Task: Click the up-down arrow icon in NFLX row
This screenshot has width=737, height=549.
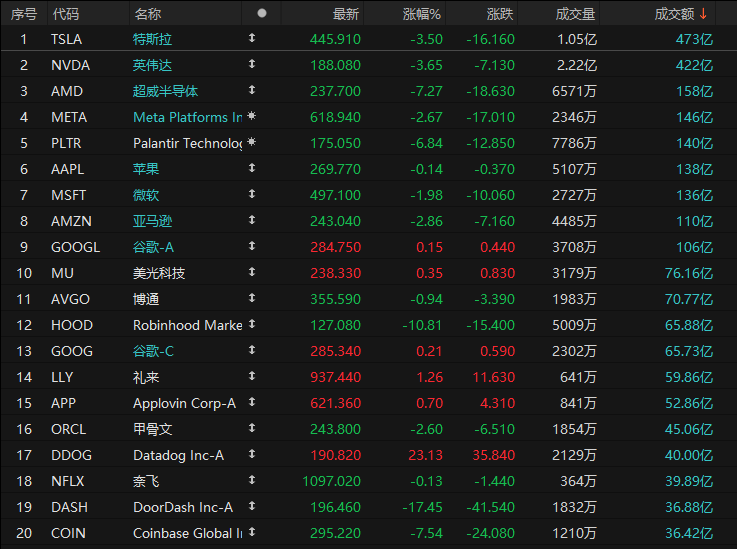Action: click(252, 479)
